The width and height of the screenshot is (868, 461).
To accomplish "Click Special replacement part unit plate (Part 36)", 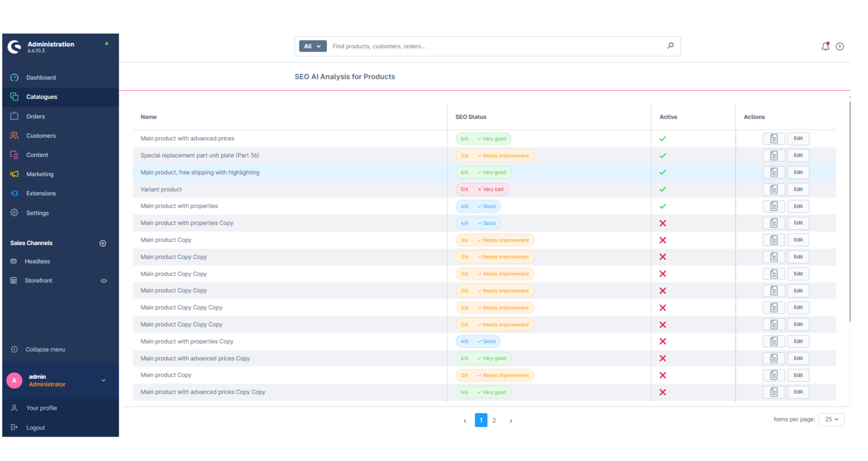I will point(200,155).
